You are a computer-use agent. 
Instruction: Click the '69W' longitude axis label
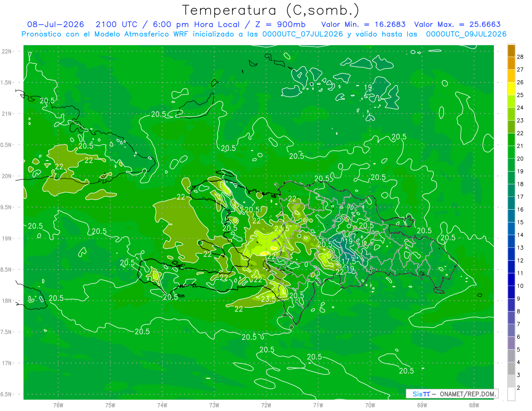click(422, 405)
